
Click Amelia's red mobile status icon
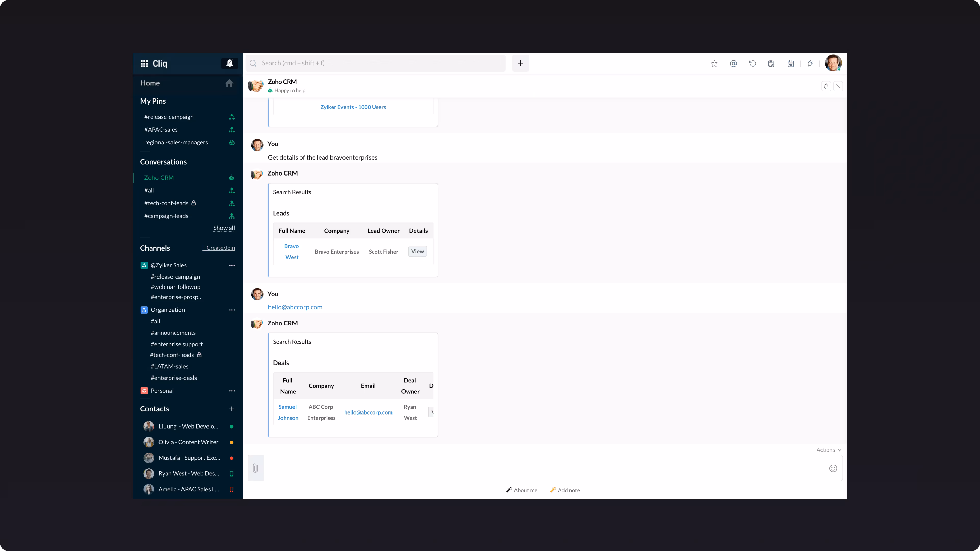pyautogui.click(x=231, y=490)
